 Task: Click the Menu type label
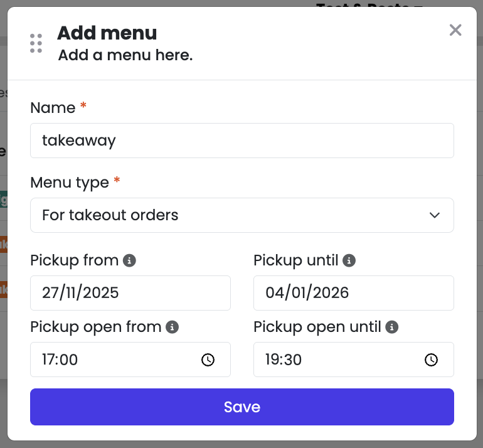pyautogui.click(x=70, y=183)
